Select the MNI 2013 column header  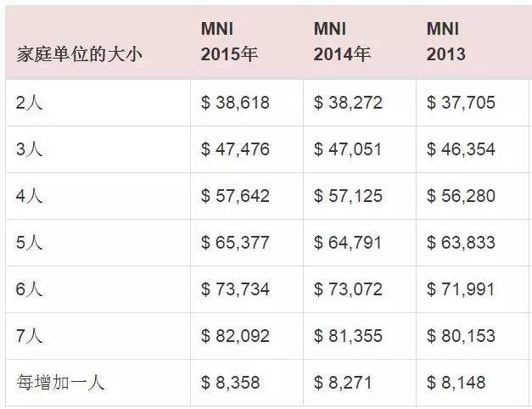click(445, 42)
